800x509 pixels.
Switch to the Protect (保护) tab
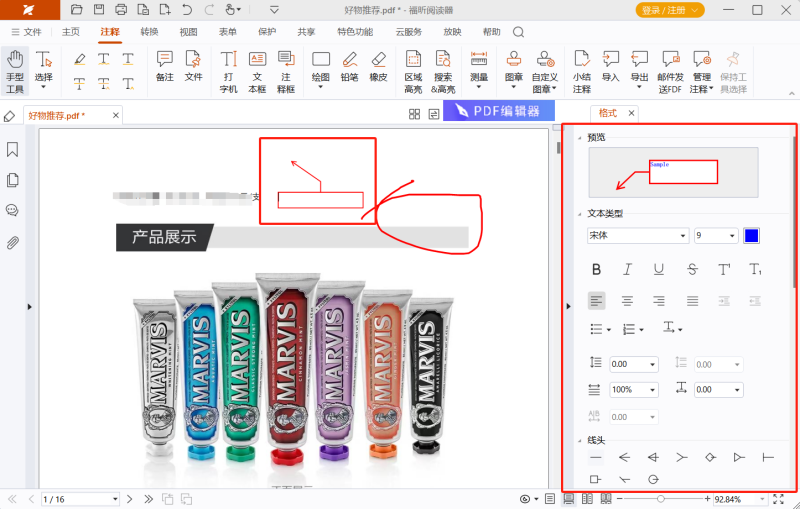pyautogui.click(x=267, y=32)
